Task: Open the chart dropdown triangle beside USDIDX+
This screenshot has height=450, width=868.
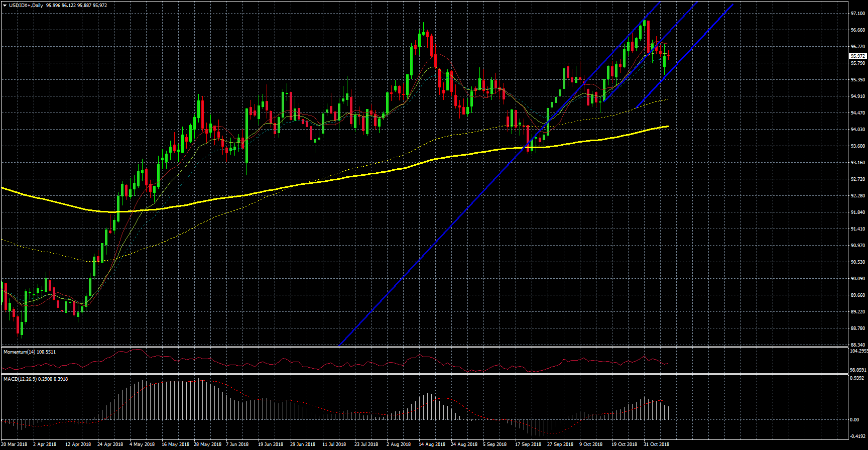Action: coord(5,6)
